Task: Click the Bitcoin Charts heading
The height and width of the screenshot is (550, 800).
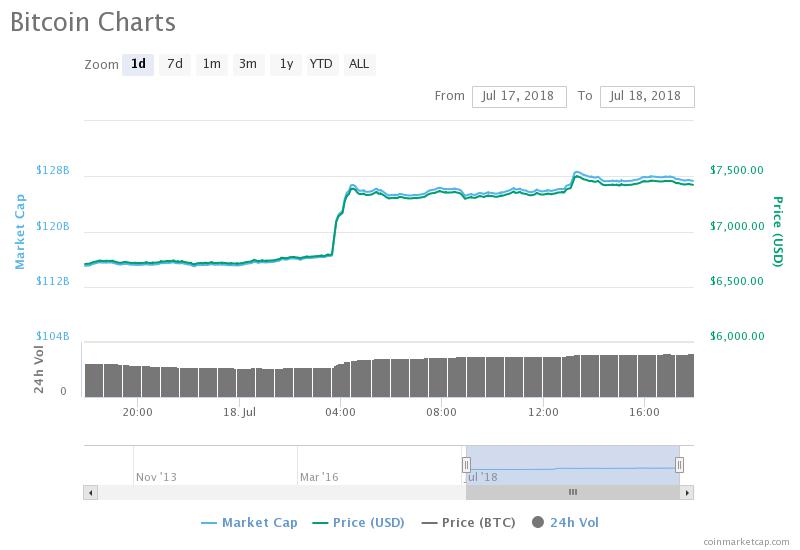Action: click(x=93, y=22)
